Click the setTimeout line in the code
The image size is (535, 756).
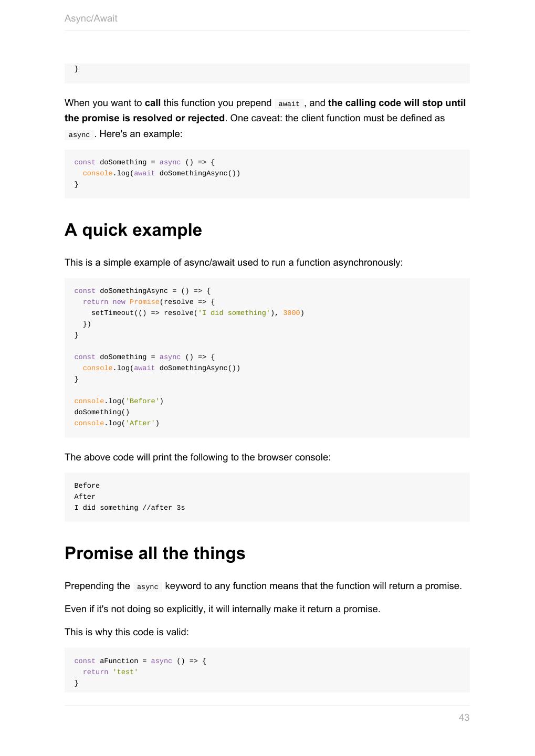pyautogui.click(x=197, y=313)
